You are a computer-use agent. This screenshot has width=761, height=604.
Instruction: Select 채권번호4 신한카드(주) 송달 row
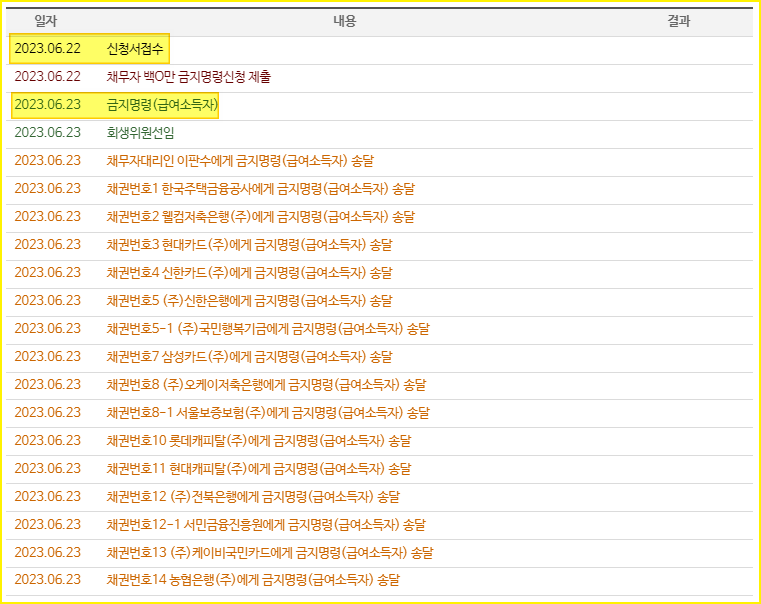(380, 273)
